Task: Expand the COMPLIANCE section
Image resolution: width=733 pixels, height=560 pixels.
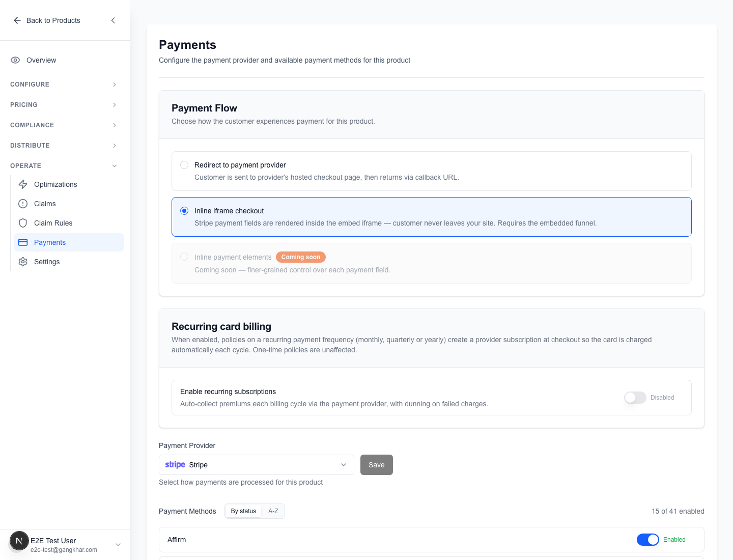Action: pos(64,125)
